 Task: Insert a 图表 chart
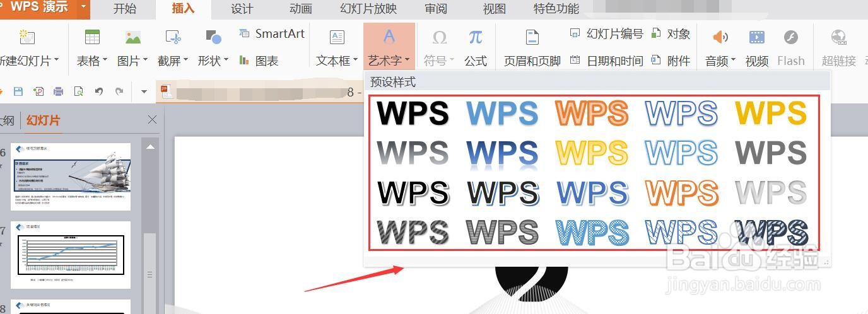tap(259, 61)
